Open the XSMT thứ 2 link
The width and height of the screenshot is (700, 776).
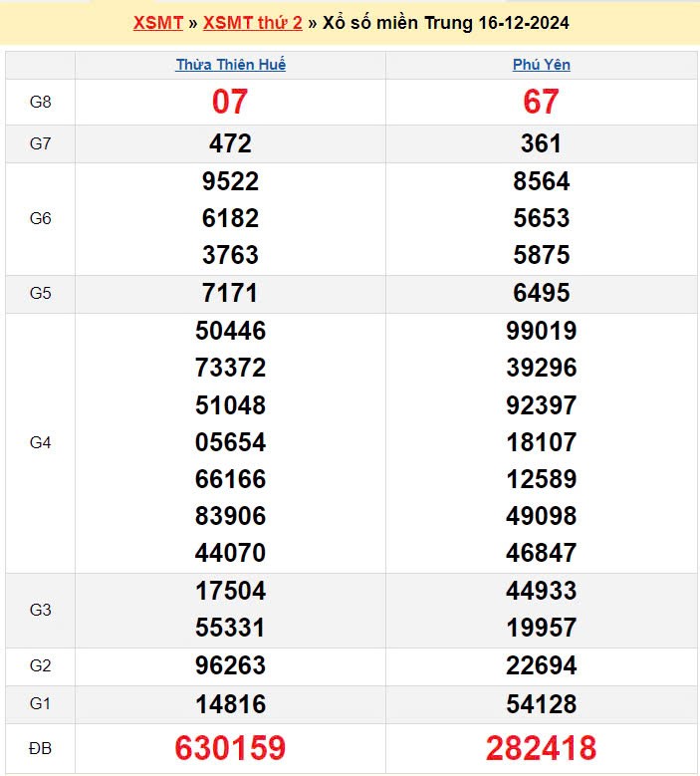(x=253, y=23)
